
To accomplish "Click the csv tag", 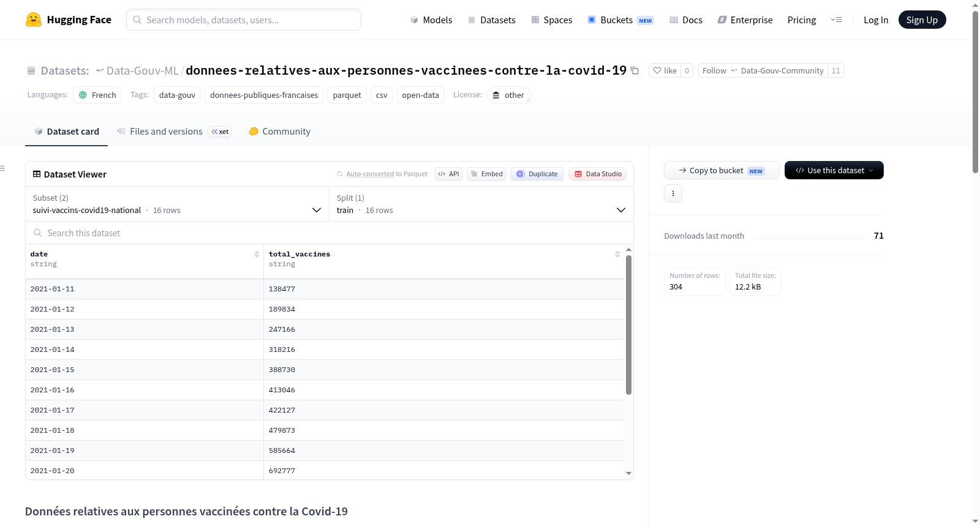I will (x=382, y=95).
